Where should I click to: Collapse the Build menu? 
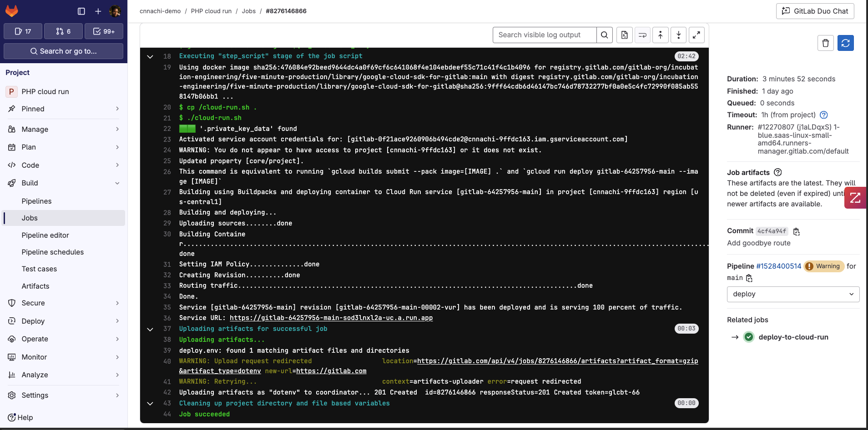[63, 183]
